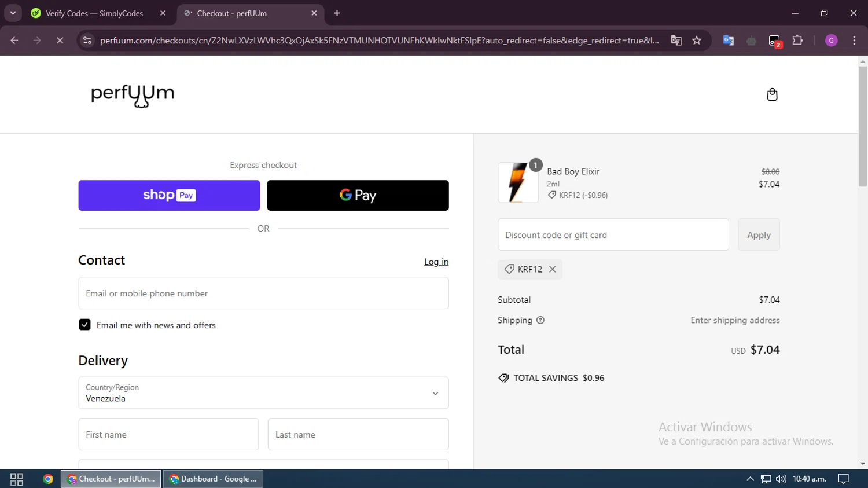Viewport: 868px width, 488px height.
Task: Click the perfUUm logo
Action: click(133, 96)
